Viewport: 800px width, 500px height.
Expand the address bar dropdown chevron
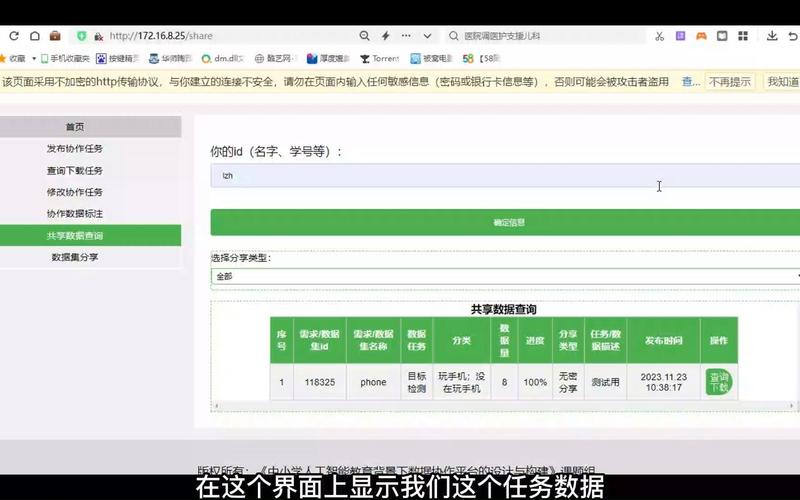pos(428,36)
